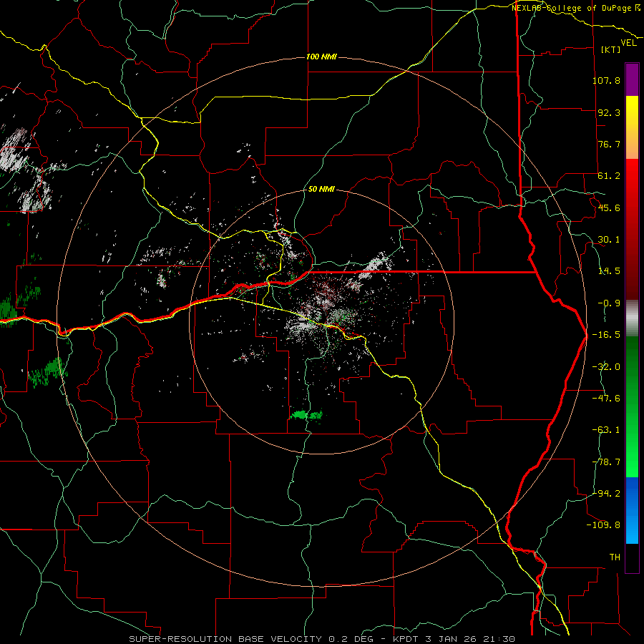
Task: Select the 45.6 scale value
Action: coord(609,208)
